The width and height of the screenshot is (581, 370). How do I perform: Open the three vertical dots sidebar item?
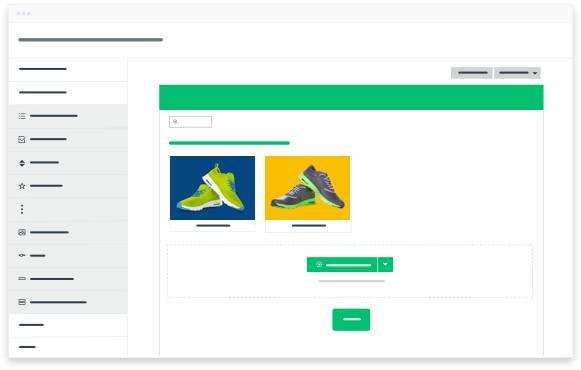[22, 209]
